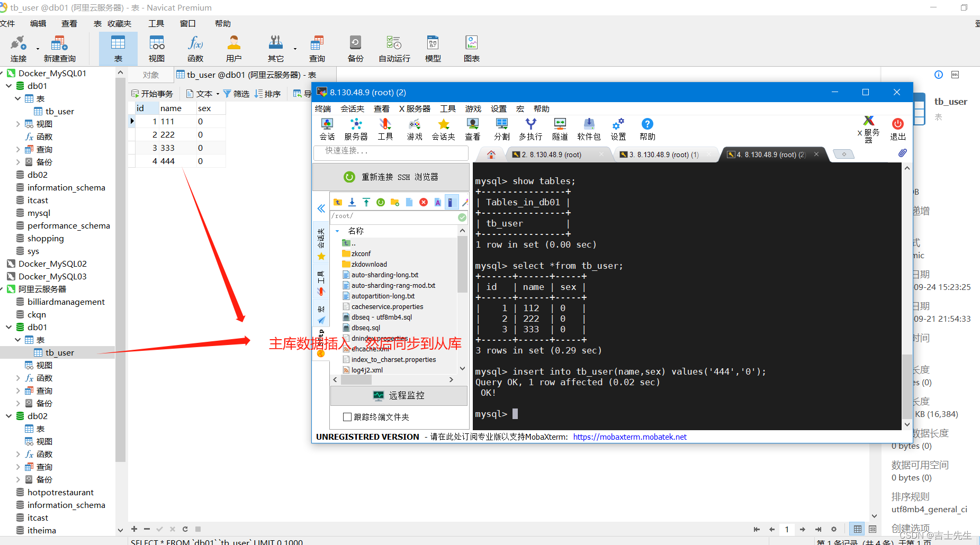This screenshot has width=980, height=545.
Task: Open MobaXterm Help question icon
Action: (x=647, y=129)
